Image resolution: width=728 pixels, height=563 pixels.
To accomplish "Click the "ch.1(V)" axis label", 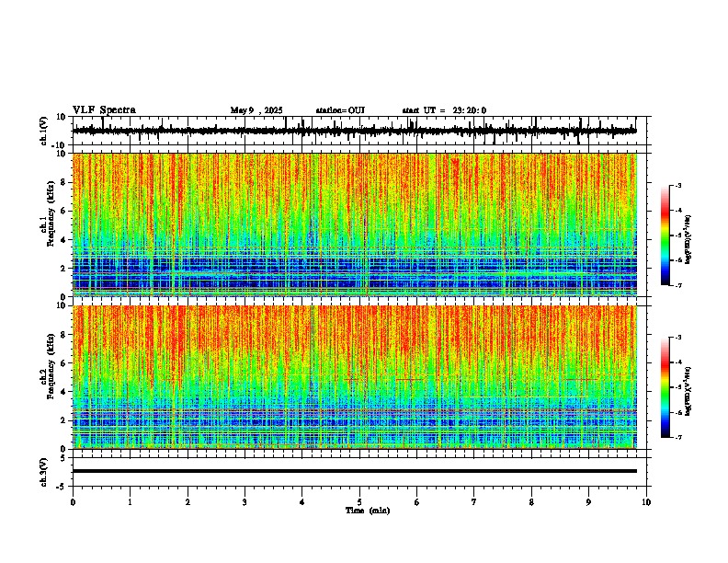I will [x=44, y=131].
